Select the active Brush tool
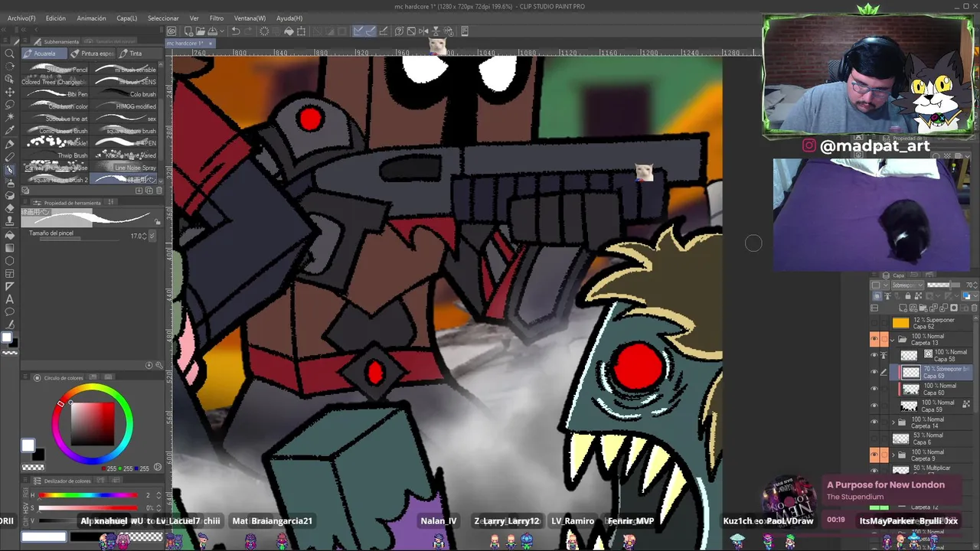Image resolution: width=980 pixels, height=551 pixels. 10,170
